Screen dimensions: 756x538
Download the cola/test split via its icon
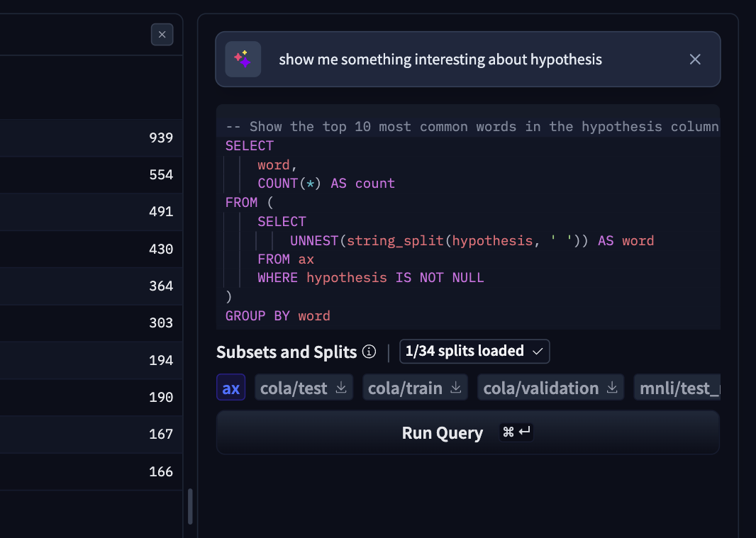[341, 388]
